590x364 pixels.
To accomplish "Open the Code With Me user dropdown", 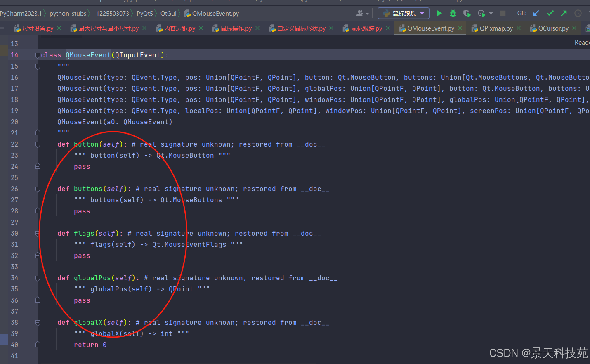I will click(x=362, y=14).
